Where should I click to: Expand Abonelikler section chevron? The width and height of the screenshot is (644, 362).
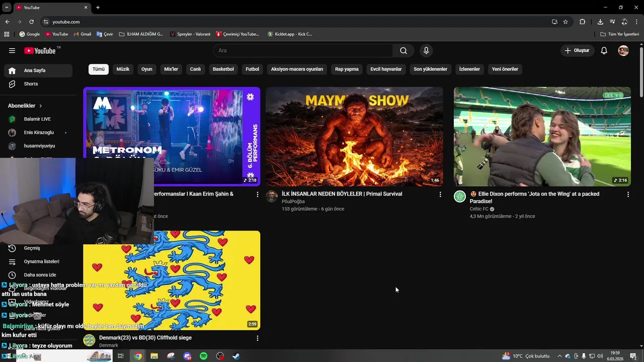pyautogui.click(x=41, y=106)
